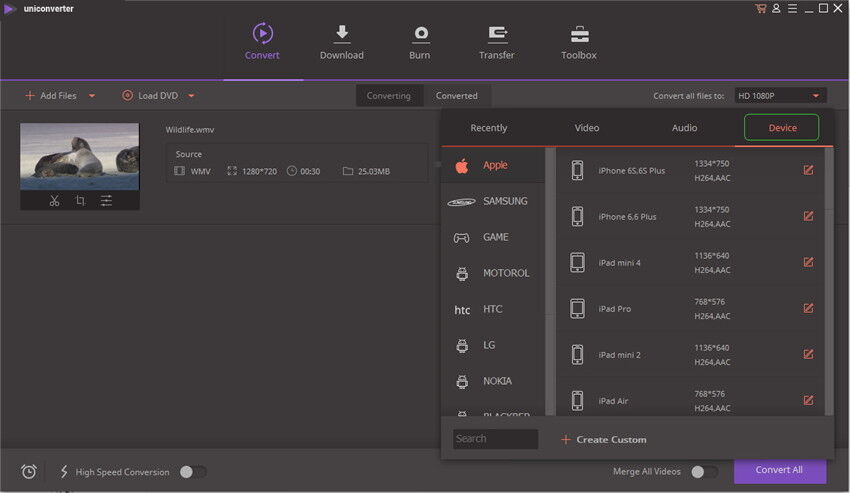Choose the iPhone 6S,6S Plus preset
Screen dimensions: 850x493
pos(690,170)
